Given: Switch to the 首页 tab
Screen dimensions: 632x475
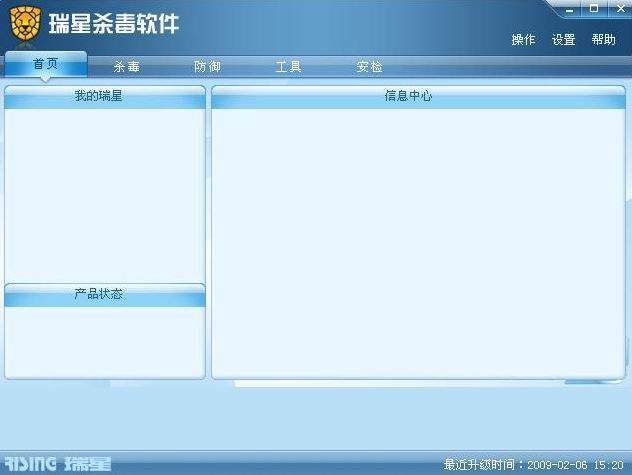Looking at the screenshot, I should coord(46,64).
